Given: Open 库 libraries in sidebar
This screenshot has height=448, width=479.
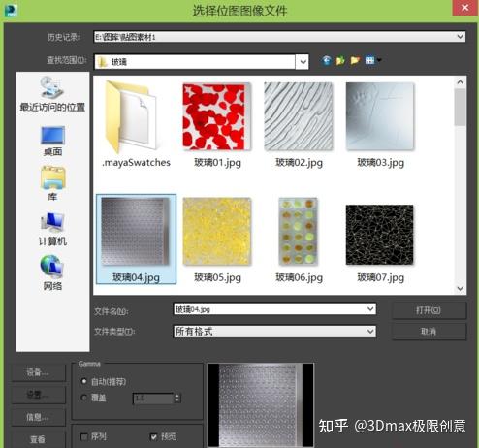Looking at the screenshot, I should pos(52,183).
